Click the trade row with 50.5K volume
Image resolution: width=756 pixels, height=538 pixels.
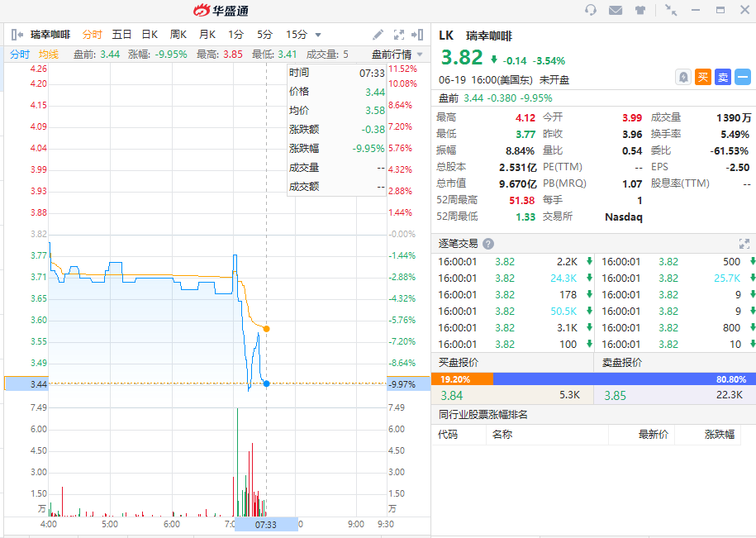click(512, 312)
